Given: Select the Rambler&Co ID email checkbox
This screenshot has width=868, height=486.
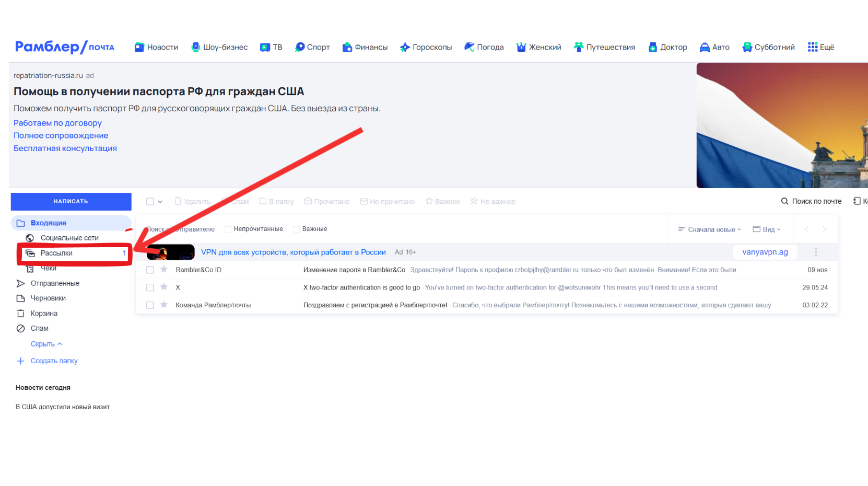Looking at the screenshot, I should [x=150, y=270].
